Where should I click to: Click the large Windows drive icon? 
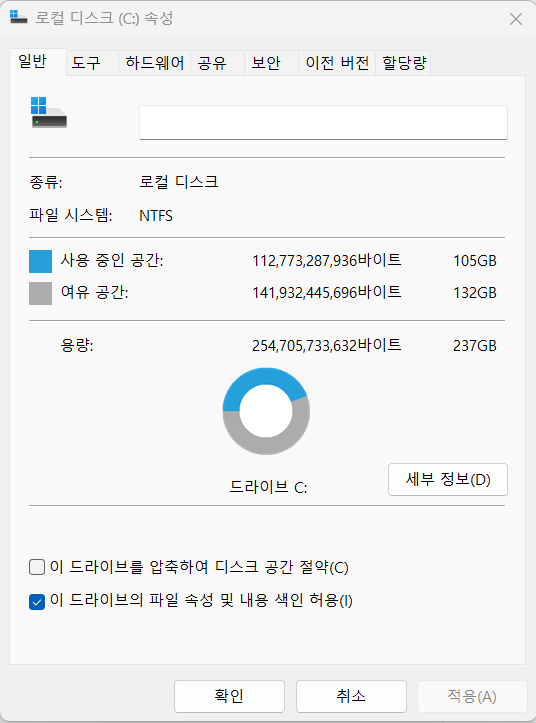[x=49, y=112]
